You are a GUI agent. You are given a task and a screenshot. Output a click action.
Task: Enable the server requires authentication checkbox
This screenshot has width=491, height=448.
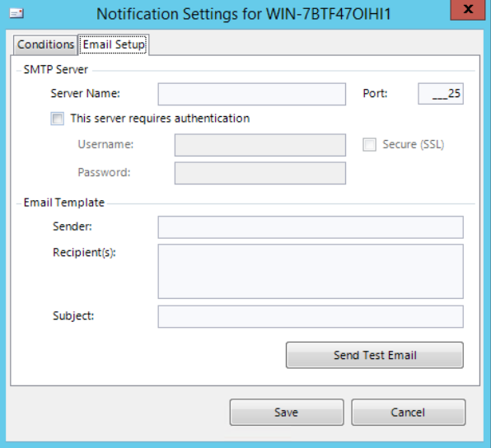point(58,119)
